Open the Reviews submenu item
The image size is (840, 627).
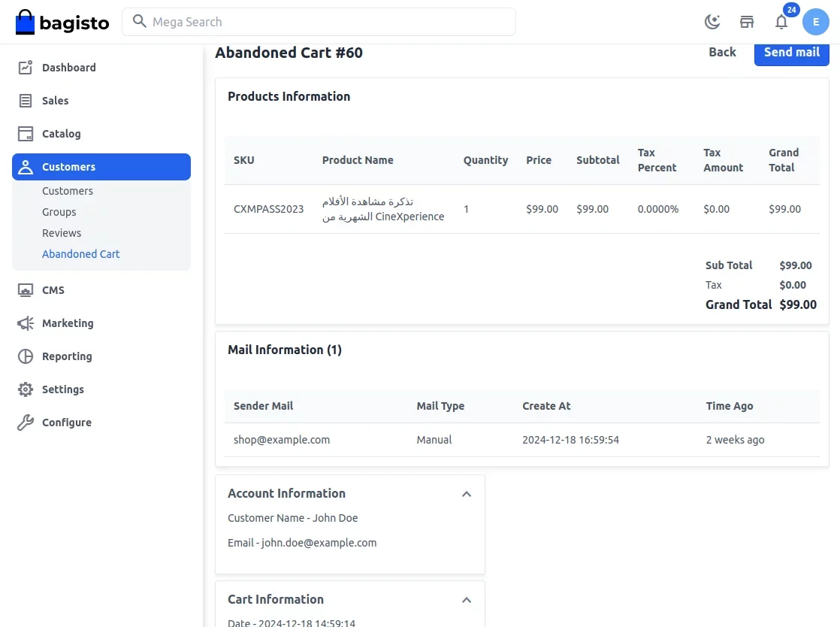pos(62,233)
